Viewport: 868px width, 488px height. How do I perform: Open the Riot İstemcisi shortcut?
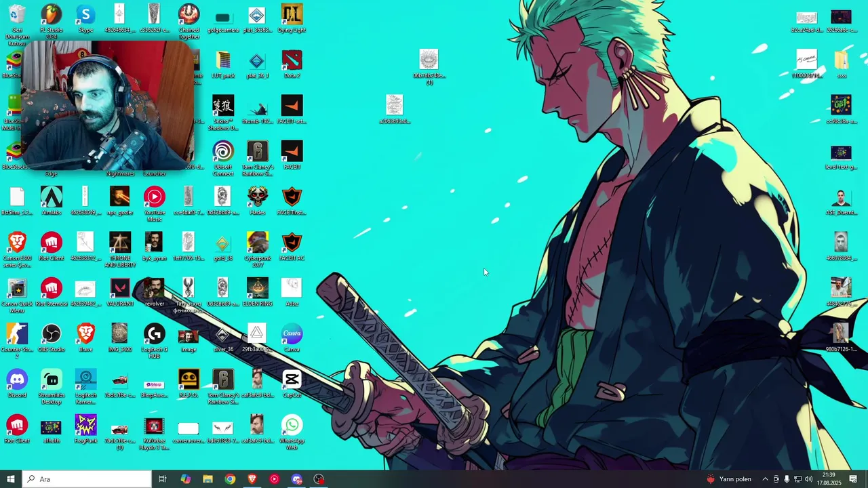51,292
